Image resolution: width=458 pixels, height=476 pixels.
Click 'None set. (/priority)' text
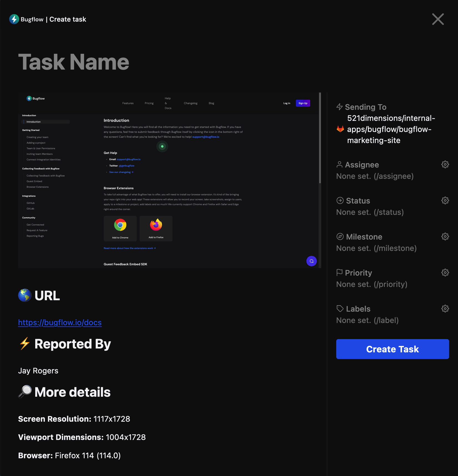point(372,284)
